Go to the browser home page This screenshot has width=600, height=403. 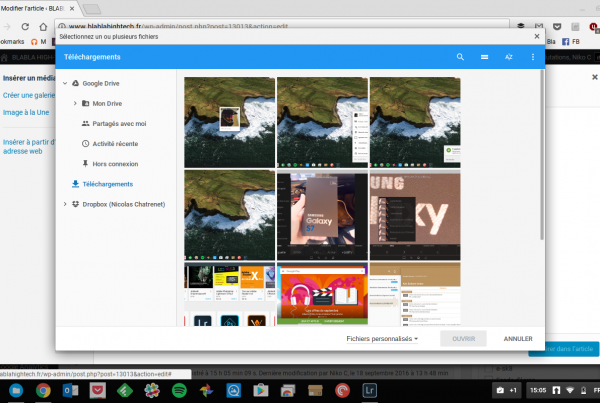(x=43, y=26)
